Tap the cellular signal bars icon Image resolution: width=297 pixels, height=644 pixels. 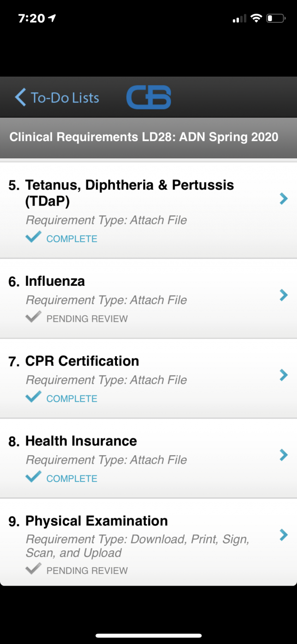point(239,19)
